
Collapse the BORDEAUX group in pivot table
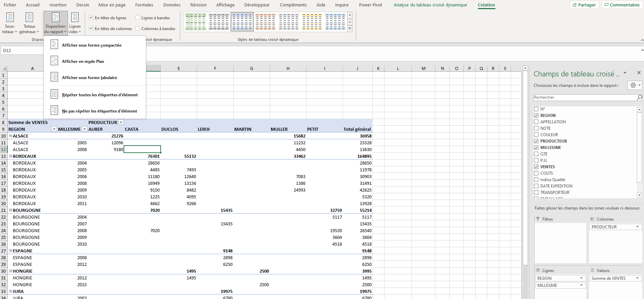[10, 156]
